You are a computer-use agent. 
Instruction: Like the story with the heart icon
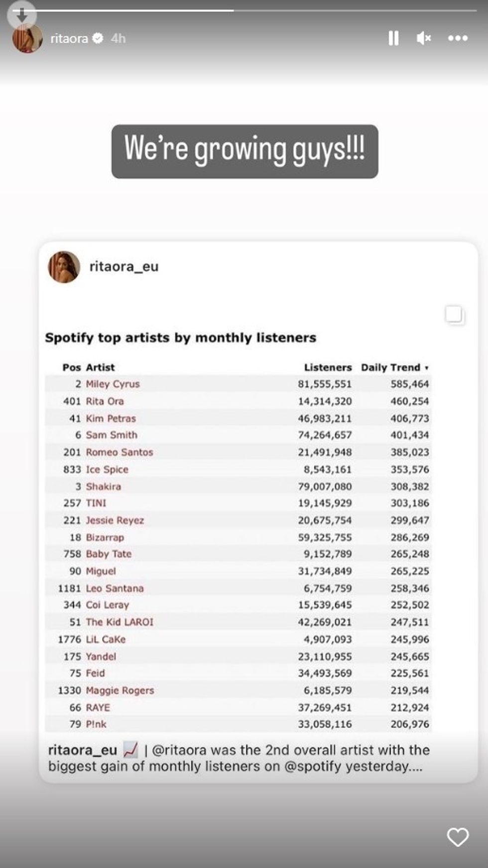pyautogui.click(x=458, y=837)
